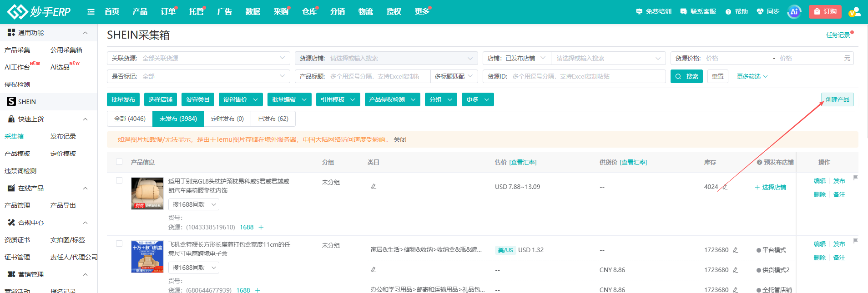The height and width of the screenshot is (293, 868).
Task: Open the 多标题匹配 dropdown
Action: point(454,76)
